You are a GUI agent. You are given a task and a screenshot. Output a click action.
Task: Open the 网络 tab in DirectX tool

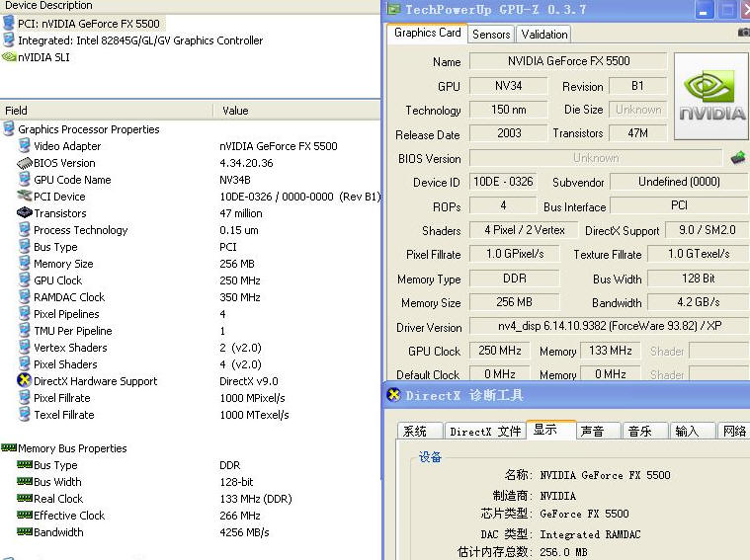click(734, 431)
